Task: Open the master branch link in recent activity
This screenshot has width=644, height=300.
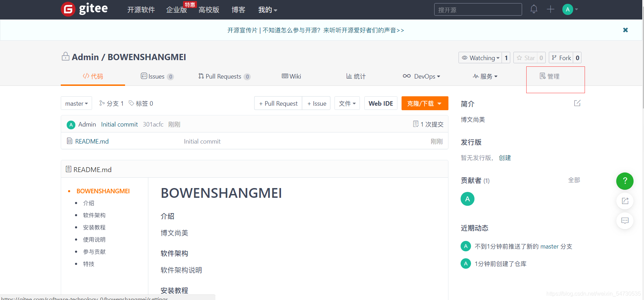Action: pos(550,246)
